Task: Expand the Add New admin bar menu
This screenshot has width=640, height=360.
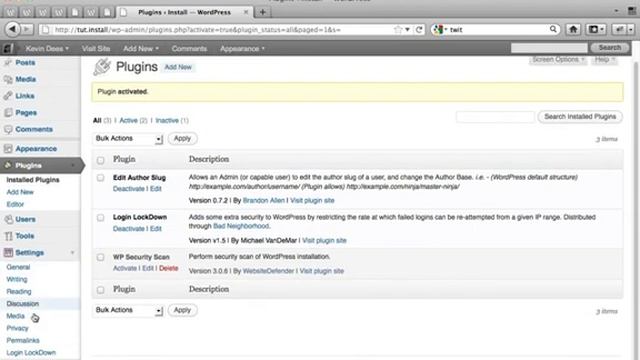Action: pos(141,49)
